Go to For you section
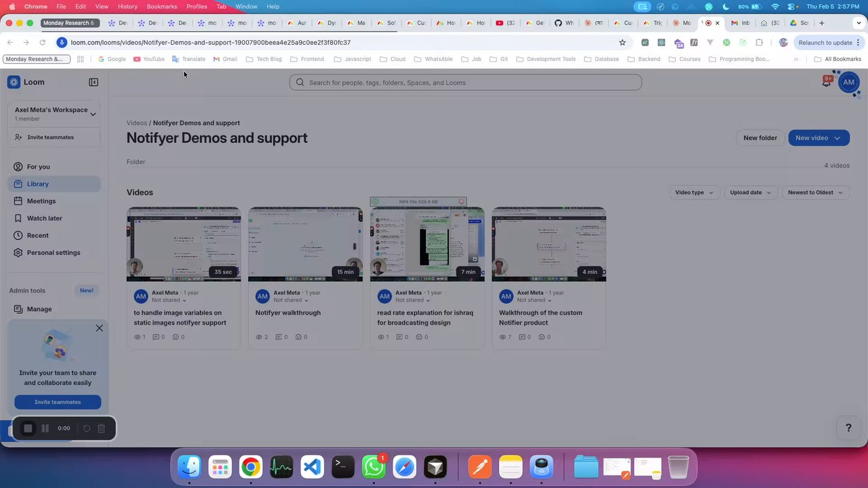The image size is (868, 488). coord(55,167)
